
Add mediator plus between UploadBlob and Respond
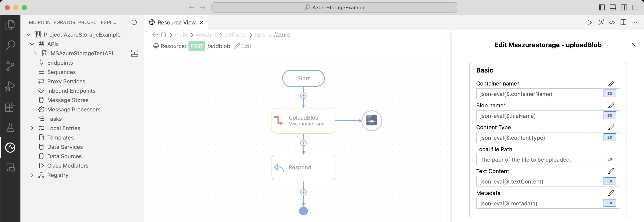(x=303, y=143)
